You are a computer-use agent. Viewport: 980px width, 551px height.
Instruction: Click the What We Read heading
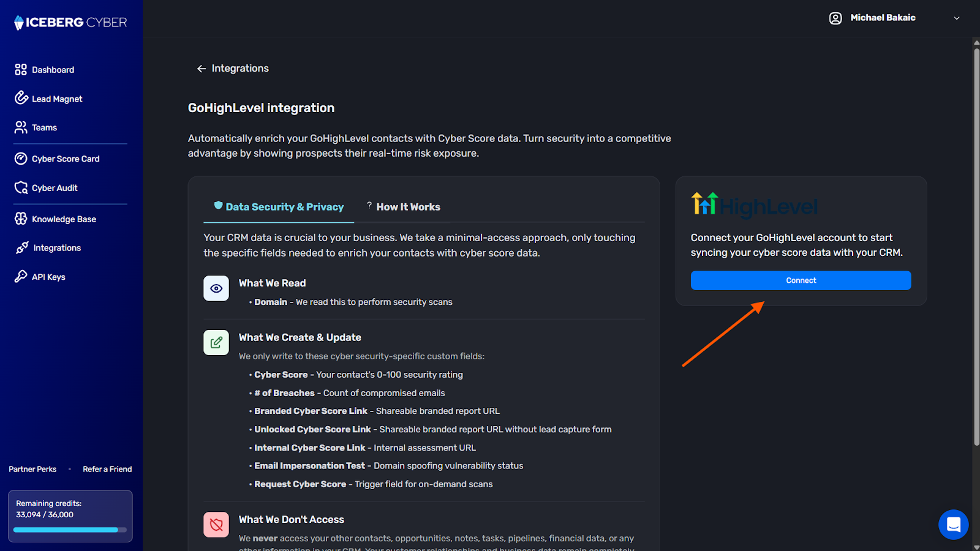(x=272, y=283)
